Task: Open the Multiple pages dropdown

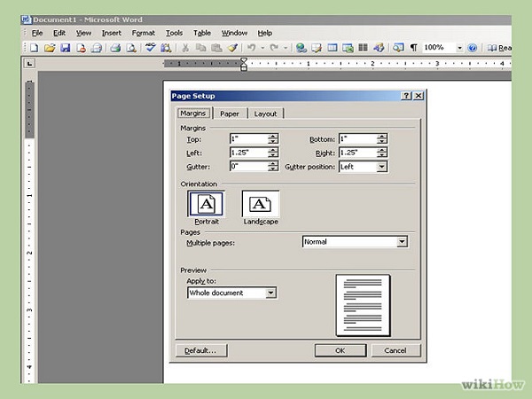Action: 402,241
